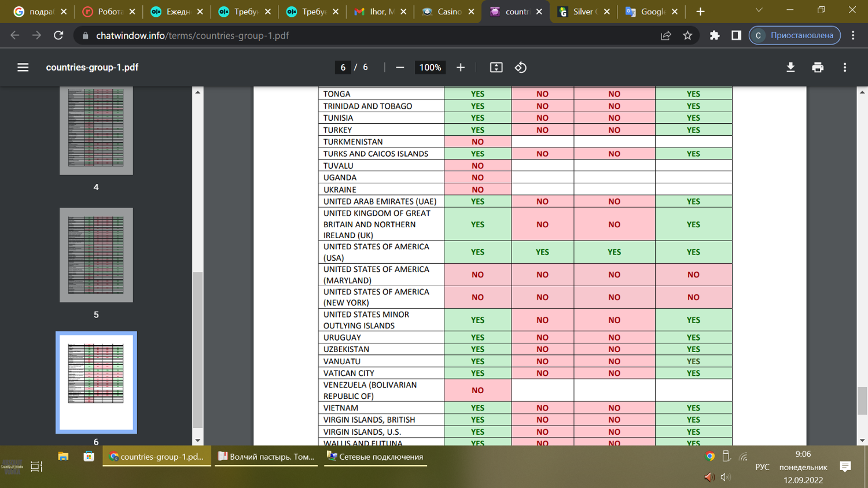The height and width of the screenshot is (488, 868).
Task: Expand the tab search chevron
Action: (x=759, y=10)
